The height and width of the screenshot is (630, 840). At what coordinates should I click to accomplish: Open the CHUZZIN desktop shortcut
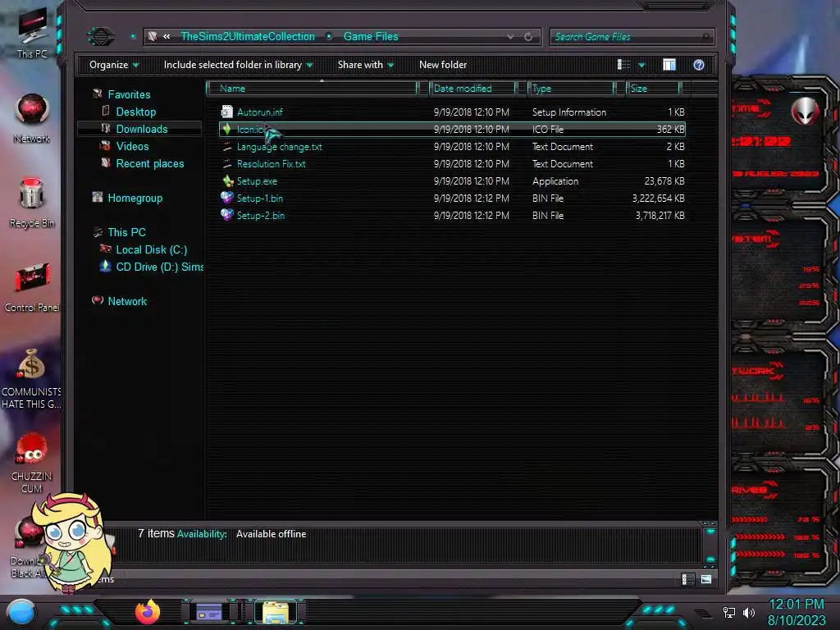coord(32,463)
